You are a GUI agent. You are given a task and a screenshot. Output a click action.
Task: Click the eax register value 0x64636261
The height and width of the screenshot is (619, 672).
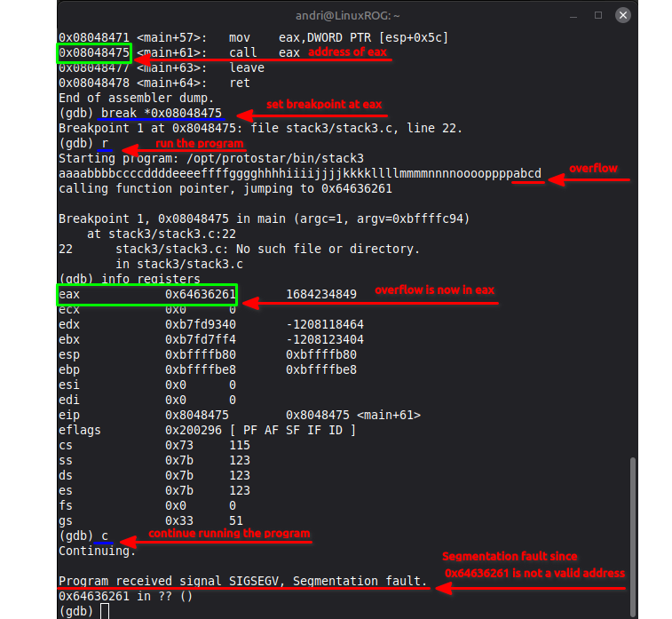click(201, 295)
